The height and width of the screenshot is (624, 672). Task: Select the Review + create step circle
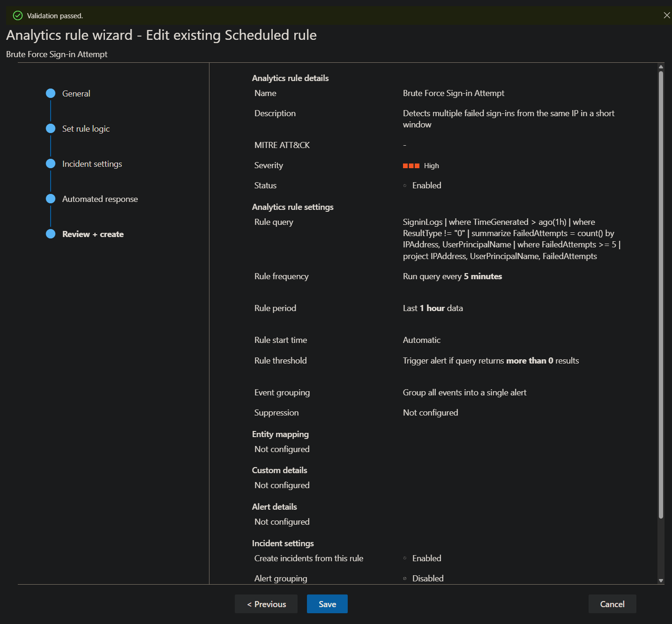tap(51, 234)
